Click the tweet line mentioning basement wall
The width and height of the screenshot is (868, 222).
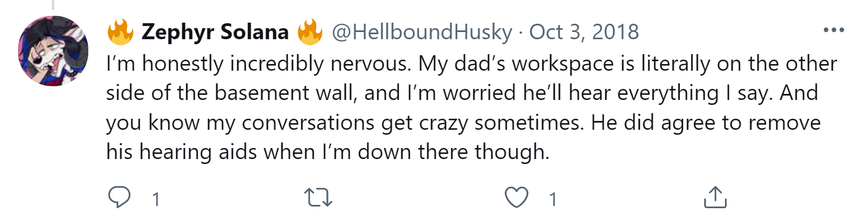pos(462,93)
